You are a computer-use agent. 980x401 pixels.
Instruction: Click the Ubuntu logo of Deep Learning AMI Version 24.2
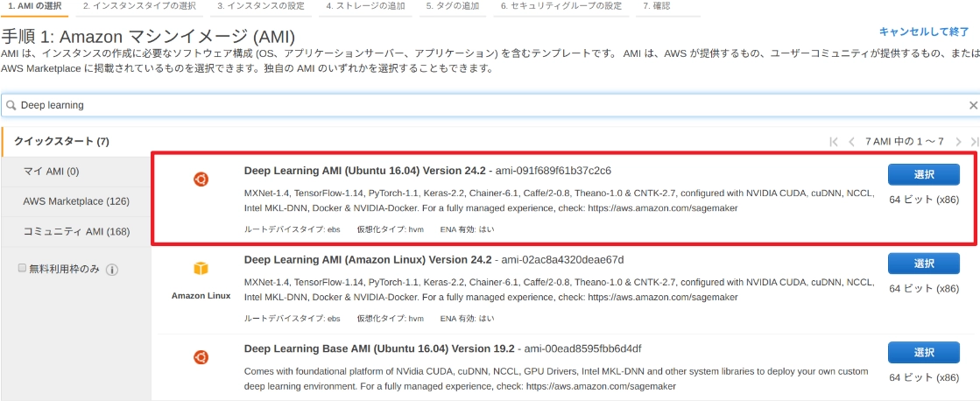coord(201,179)
